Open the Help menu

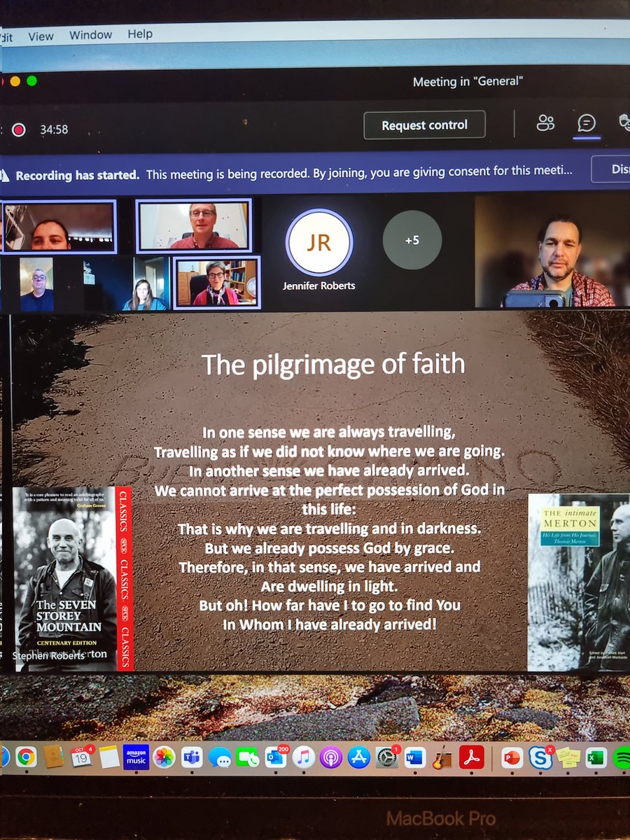click(139, 34)
